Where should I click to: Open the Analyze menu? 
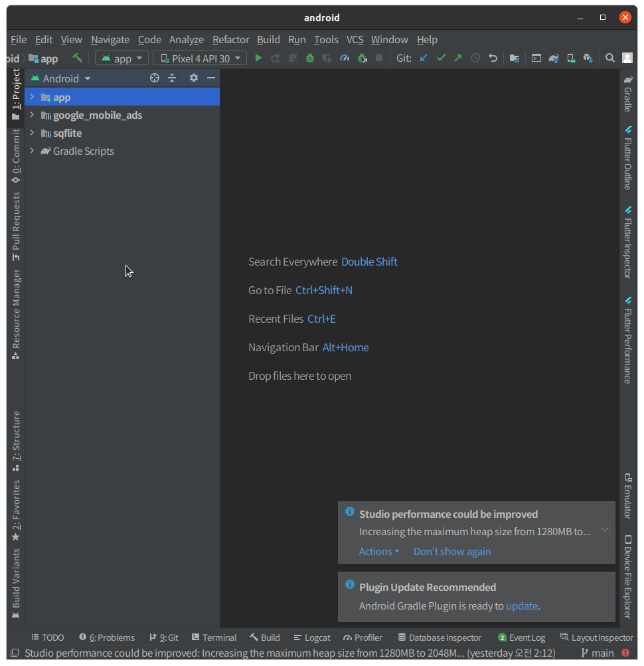pos(187,39)
